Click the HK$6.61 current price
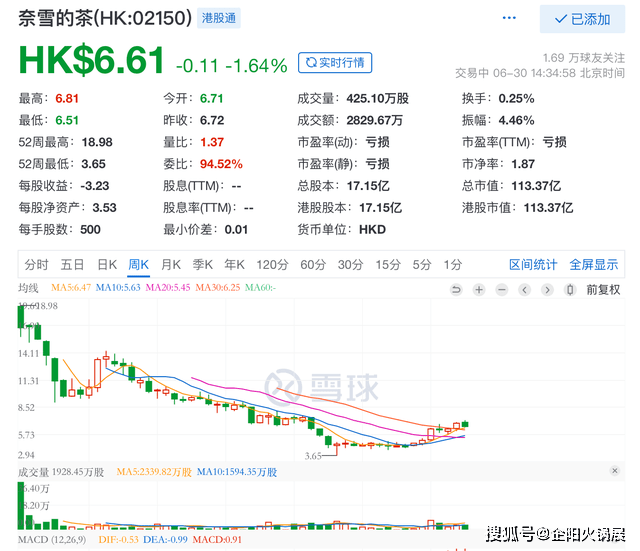The image size is (640, 551). pyautogui.click(x=91, y=60)
